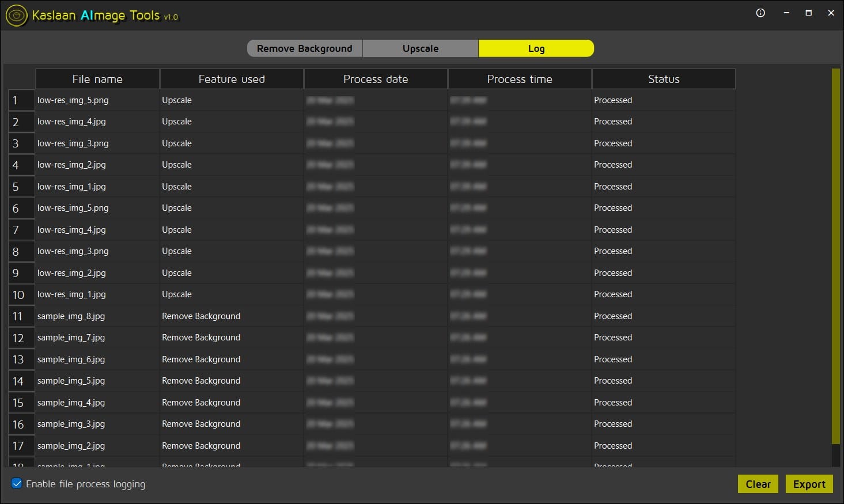Image resolution: width=844 pixels, height=504 pixels.
Task: Click the Kaslaan app logo icon
Action: (16, 16)
